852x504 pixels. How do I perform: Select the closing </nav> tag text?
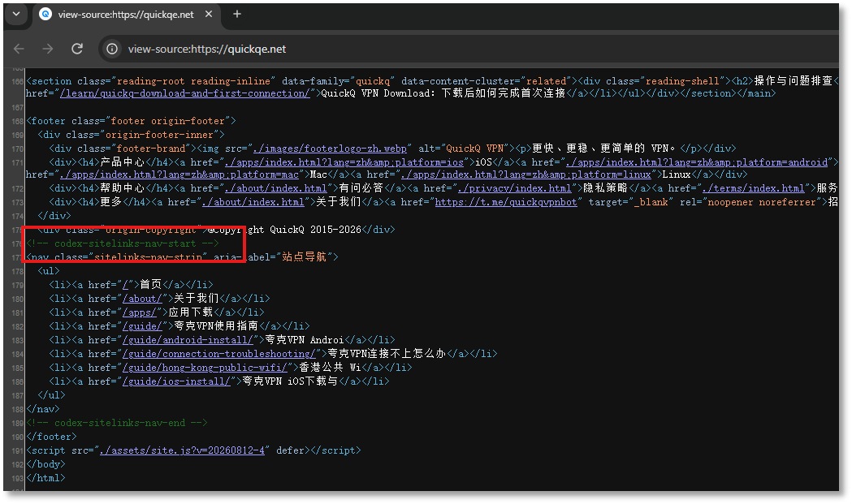43,409
